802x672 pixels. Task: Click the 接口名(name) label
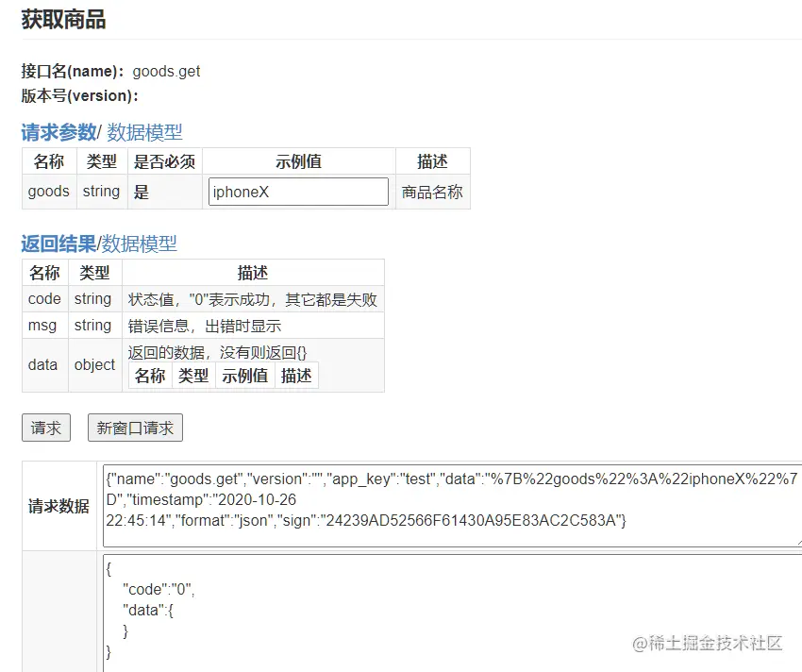coord(73,71)
